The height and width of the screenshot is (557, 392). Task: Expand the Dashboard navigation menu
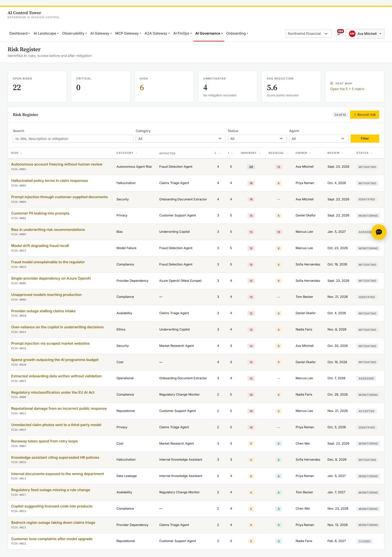[20, 33]
